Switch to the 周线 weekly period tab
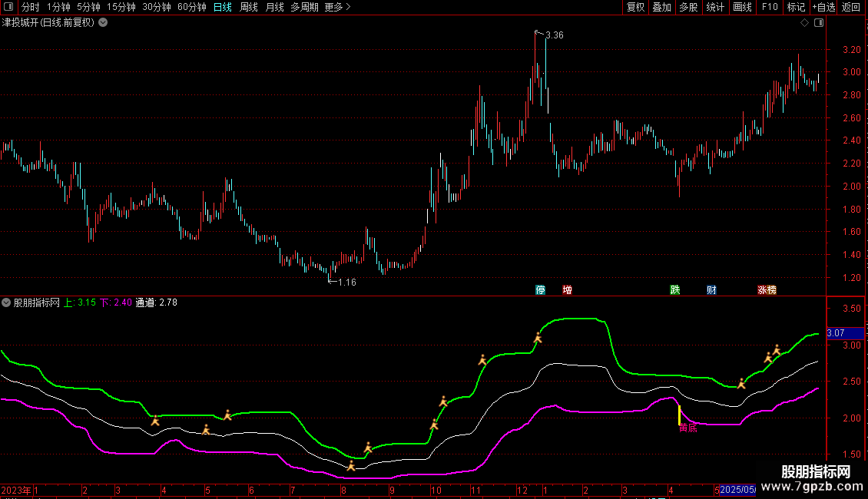This screenshot has width=868, height=499. (x=249, y=8)
